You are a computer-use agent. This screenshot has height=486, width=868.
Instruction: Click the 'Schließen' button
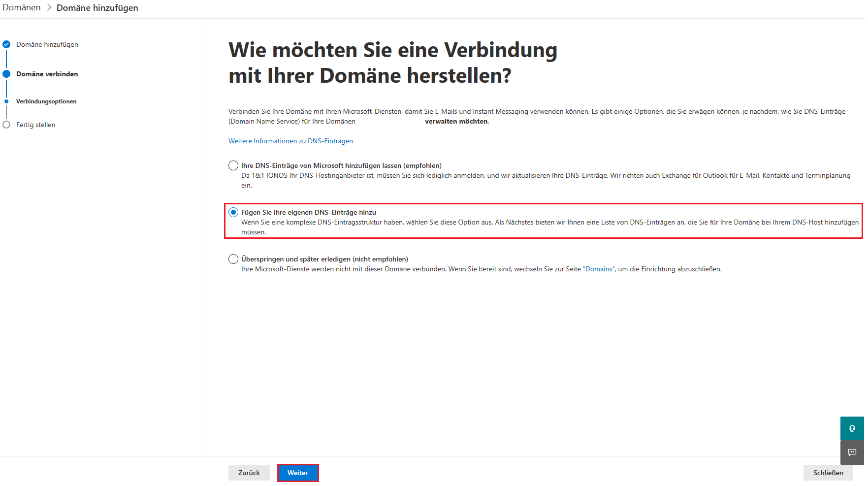pos(828,473)
